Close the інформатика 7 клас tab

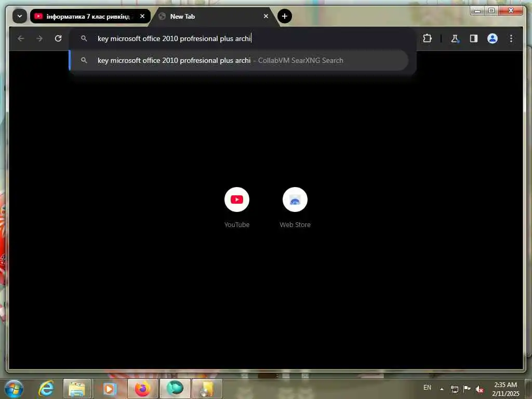(x=142, y=16)
